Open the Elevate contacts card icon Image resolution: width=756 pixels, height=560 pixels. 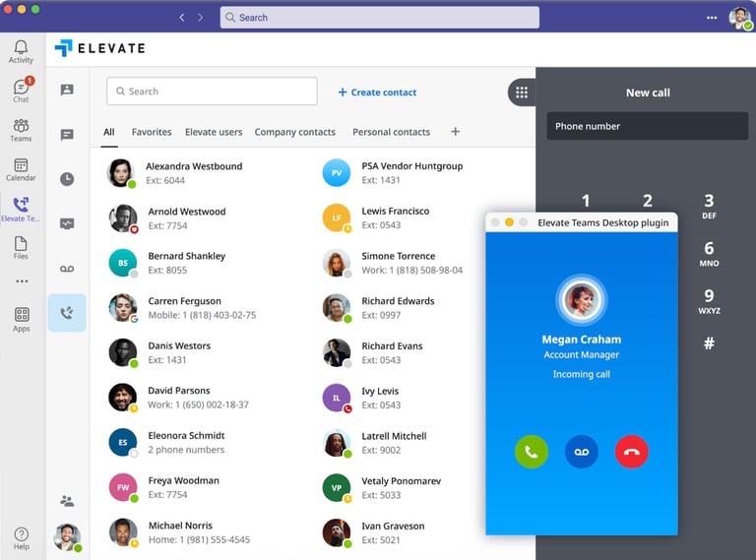[67, 90]
